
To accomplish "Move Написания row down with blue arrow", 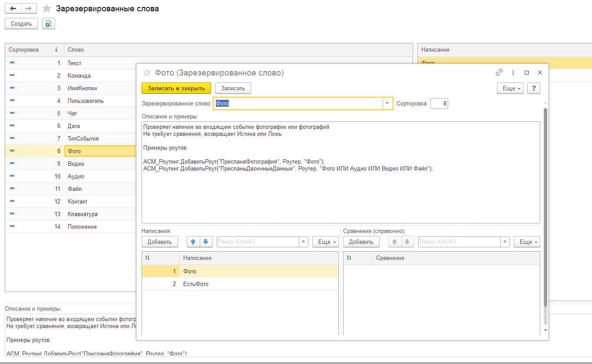I will 206,242.
